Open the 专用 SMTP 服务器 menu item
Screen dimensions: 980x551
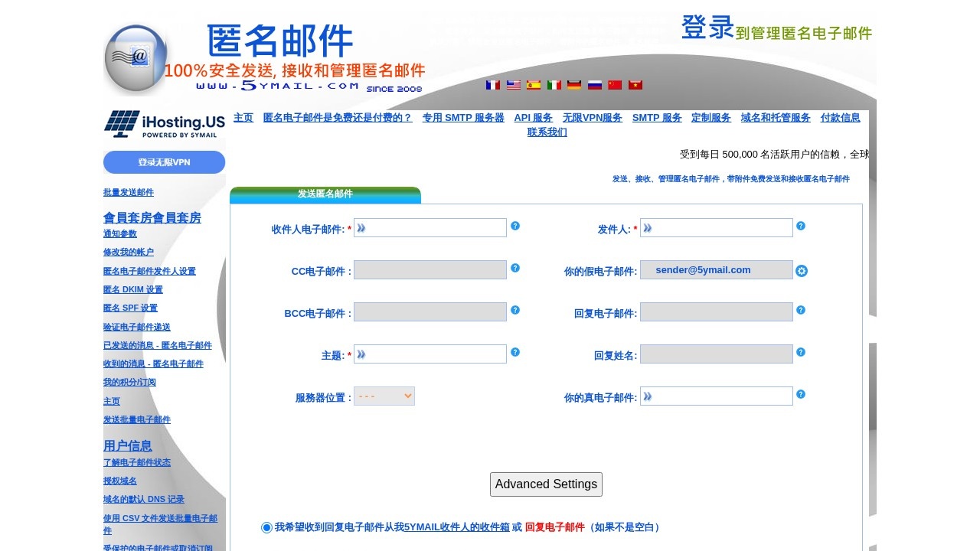463,118
